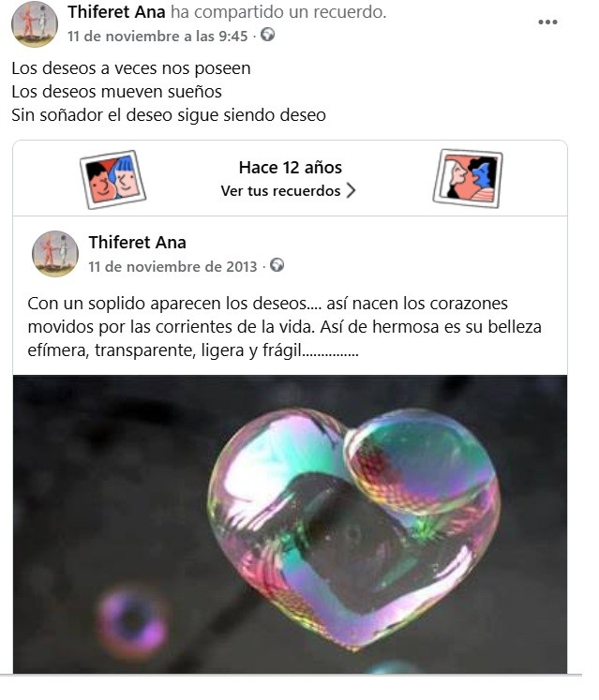The width and height of the screenshot is (599, 700).
Task: Click the text Los deseos a veces nos poseen
Action: [x=131, y=68]
